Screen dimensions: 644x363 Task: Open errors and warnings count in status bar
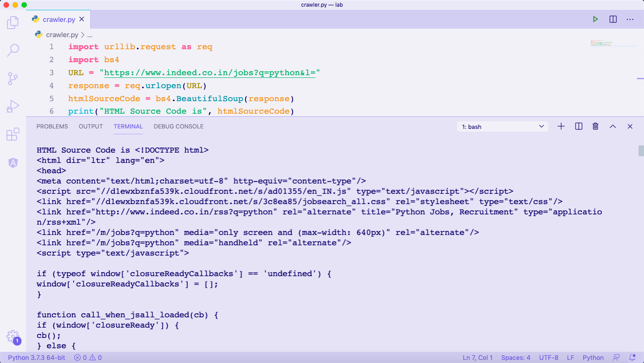(88, 358)
